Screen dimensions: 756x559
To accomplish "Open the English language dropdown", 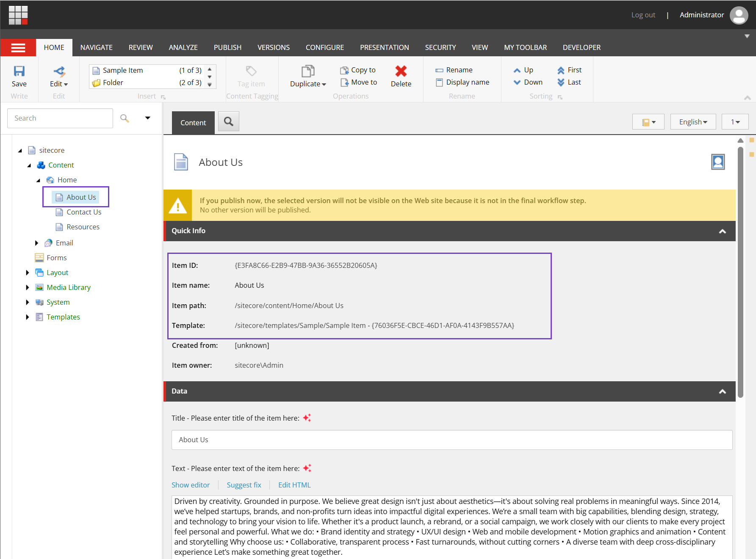I will click(x=693, y=122).
